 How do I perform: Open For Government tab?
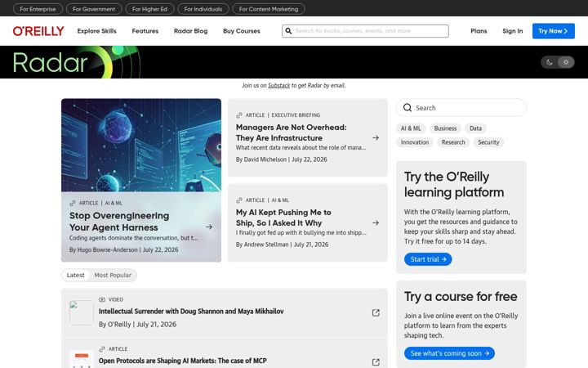[94, 9]
